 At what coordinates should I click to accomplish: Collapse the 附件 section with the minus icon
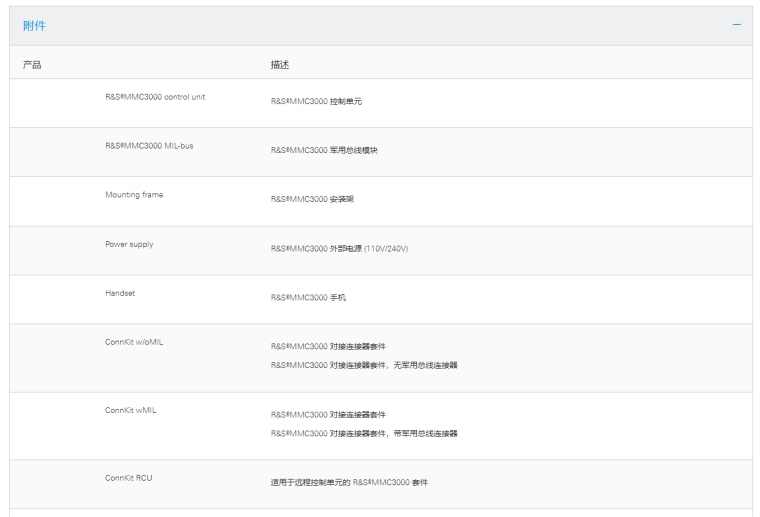pyautogui.click(x=737, y=25)
